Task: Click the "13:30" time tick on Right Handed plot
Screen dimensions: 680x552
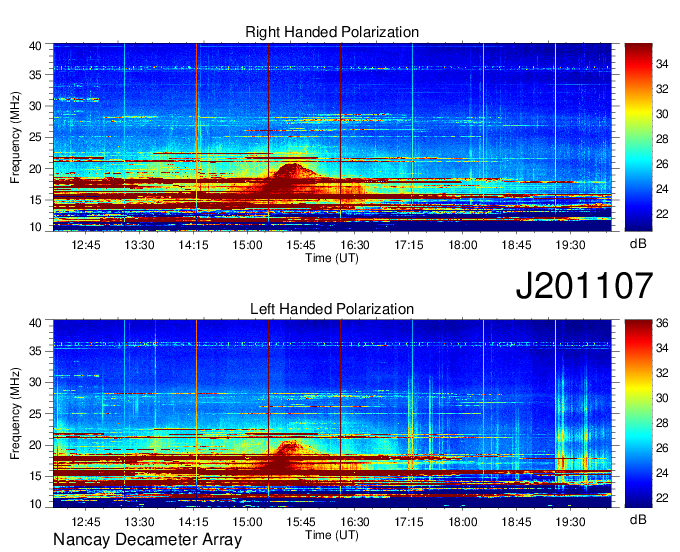Action: (x=140, y=245)
